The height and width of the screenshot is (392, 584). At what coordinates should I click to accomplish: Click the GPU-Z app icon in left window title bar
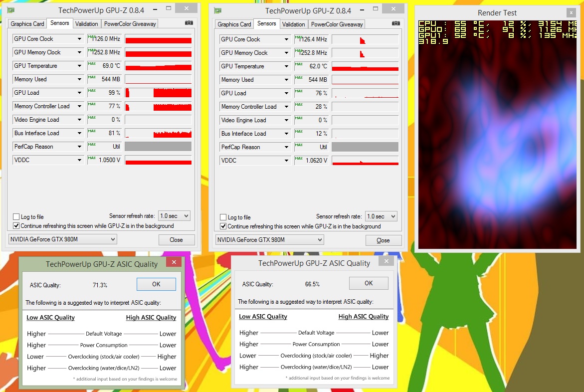tap(11, 10)
